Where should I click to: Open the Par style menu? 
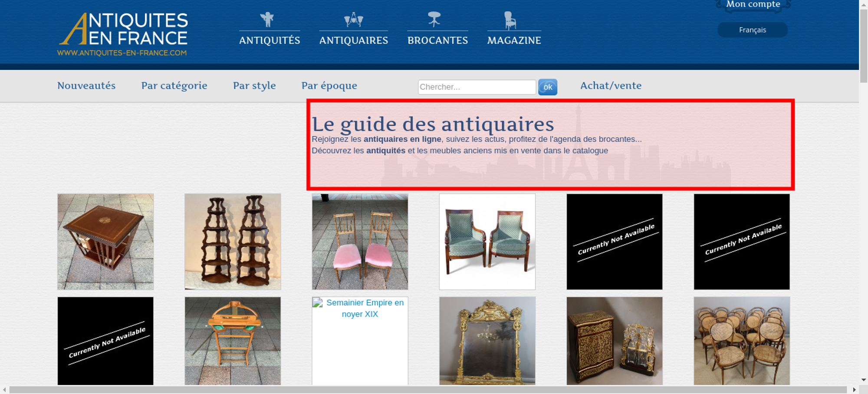click(x=254, y=85)
